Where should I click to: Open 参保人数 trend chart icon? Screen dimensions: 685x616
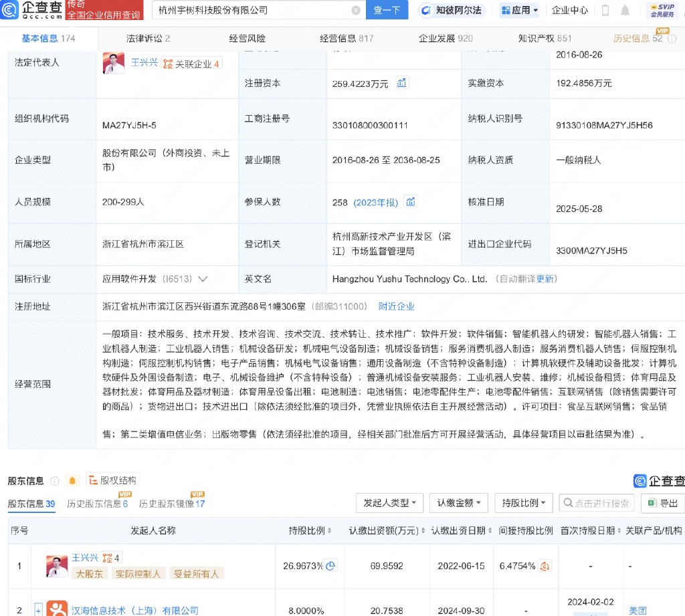[x=411, y=201]
